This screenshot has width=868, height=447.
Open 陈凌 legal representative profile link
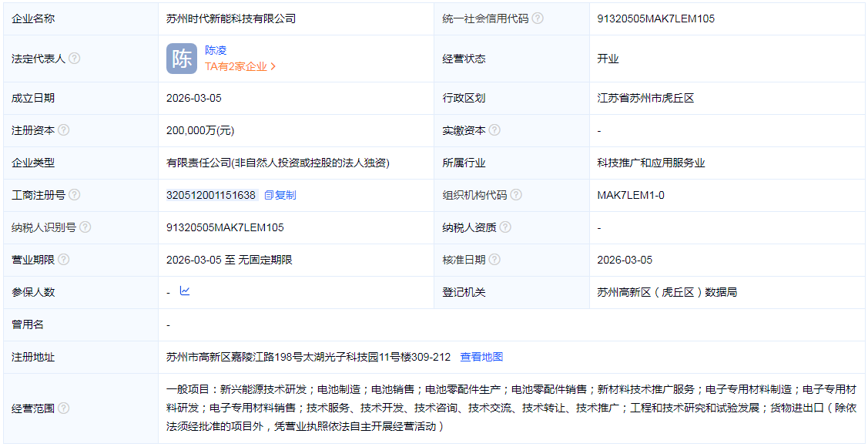[x=213, y=49]
